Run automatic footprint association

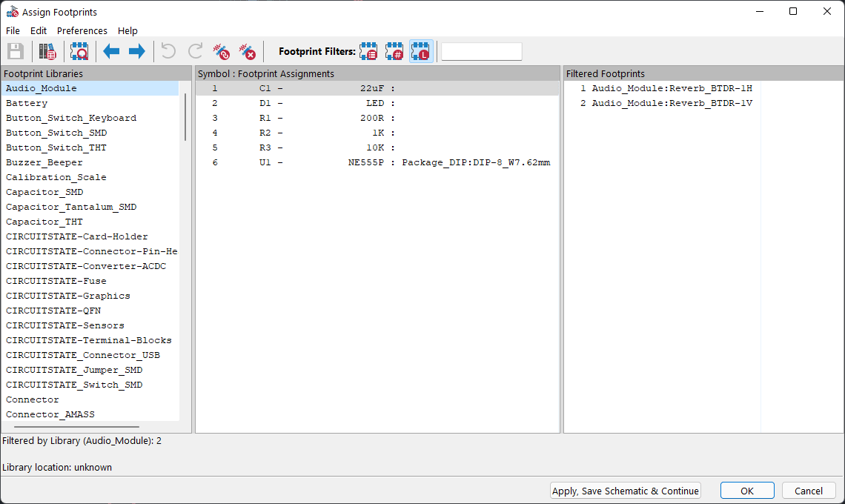click(x=222, y=52)
